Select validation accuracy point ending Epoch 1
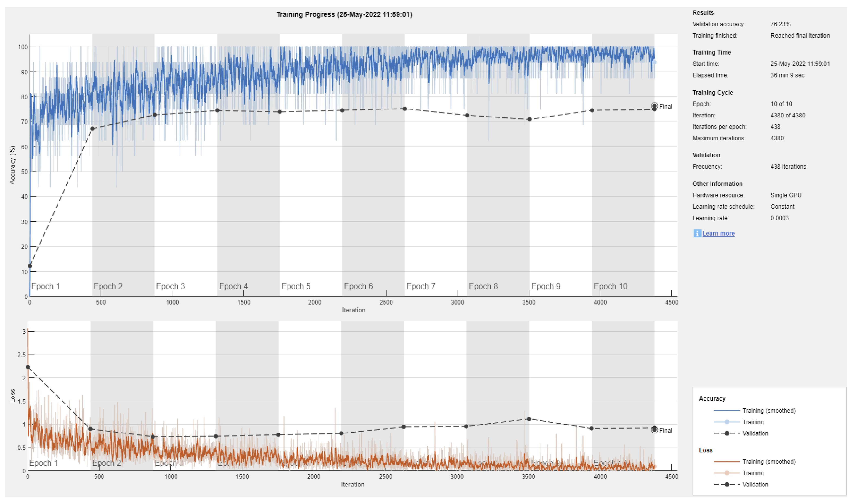Image resolution: width=855 pixels, height=504 pixels. point(92,129)
